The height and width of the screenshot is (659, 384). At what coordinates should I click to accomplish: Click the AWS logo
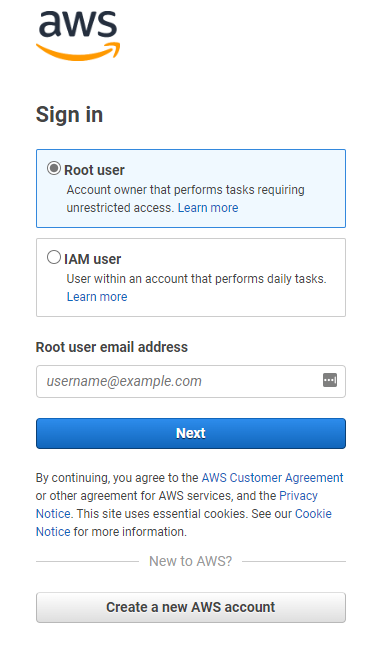[78, 36]
